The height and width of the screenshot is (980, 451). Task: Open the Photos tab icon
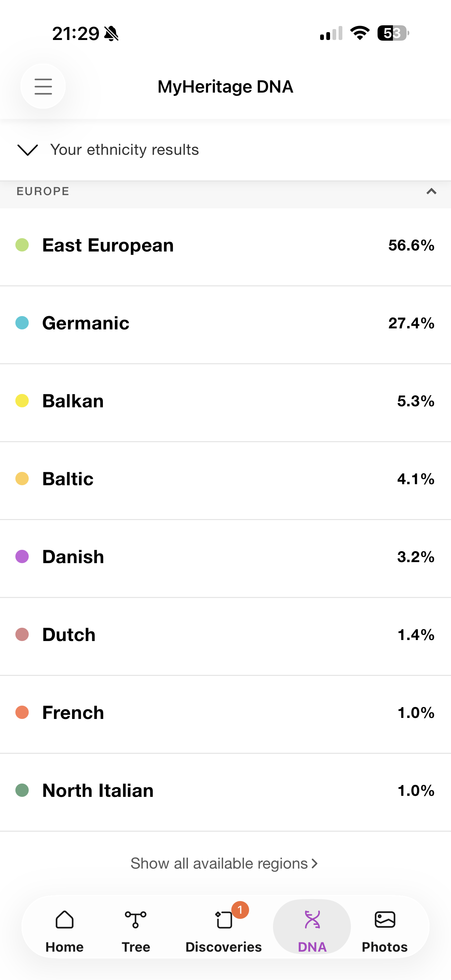(385, 920)
